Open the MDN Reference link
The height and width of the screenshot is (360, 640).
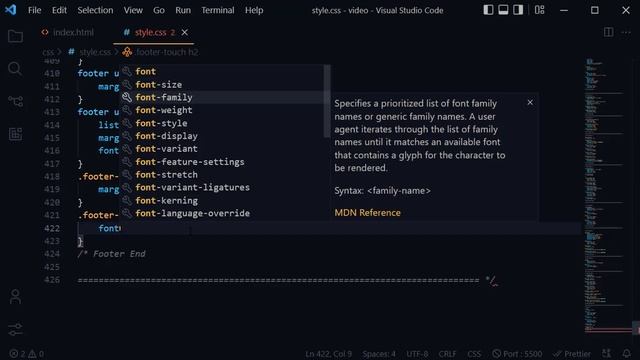coord(367,213)
